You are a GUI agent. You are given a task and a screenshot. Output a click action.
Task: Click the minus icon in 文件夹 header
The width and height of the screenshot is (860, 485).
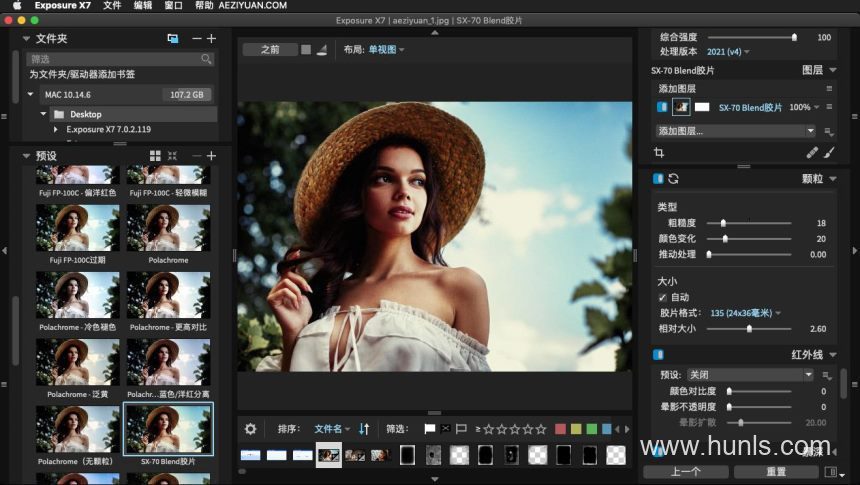[197, 38]
